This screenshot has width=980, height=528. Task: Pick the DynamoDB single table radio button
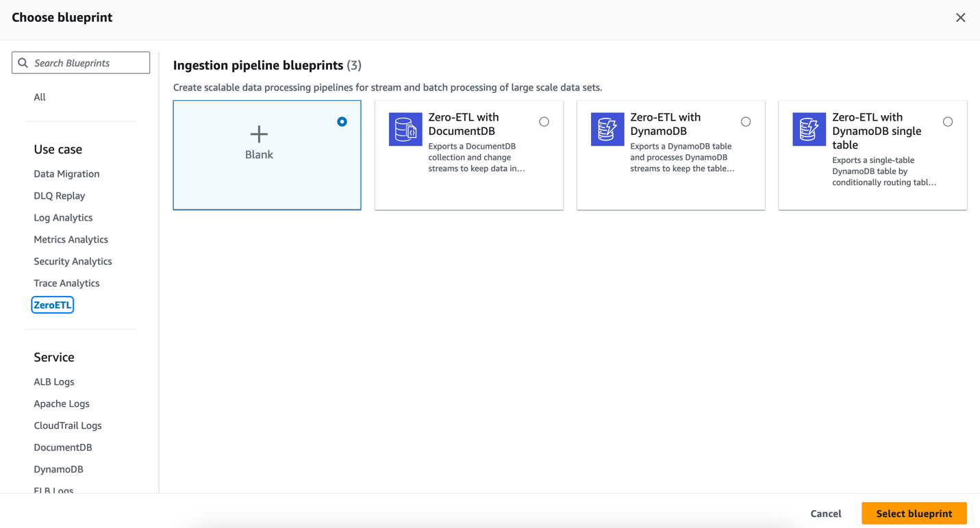pyautogui.click(x=948, y=122)
